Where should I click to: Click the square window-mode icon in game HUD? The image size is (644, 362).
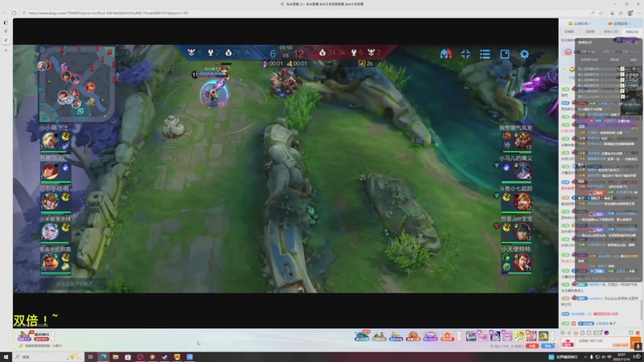(x=505, y=54)
